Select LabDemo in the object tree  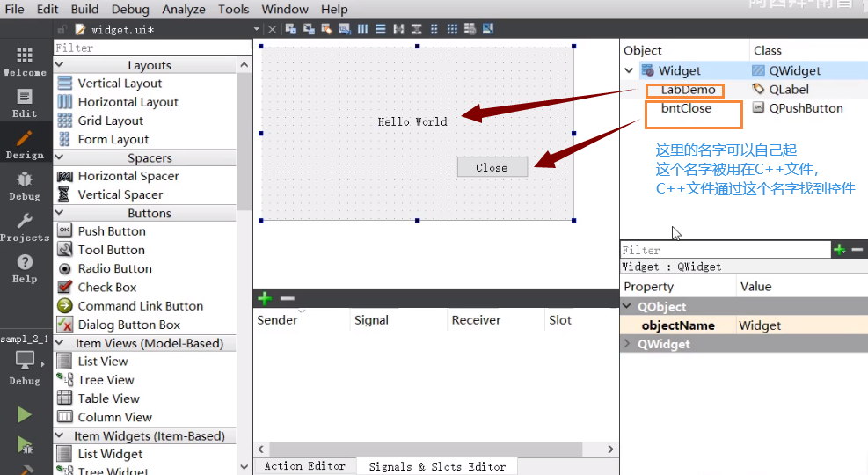click(685, 90)
